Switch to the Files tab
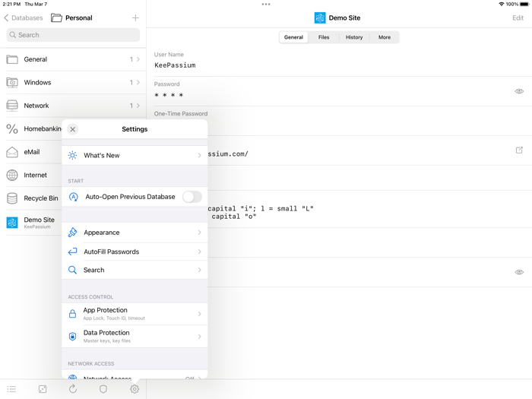Image resolution: width=532 pixels, height=399 pixels. click(x=324, y=37)
